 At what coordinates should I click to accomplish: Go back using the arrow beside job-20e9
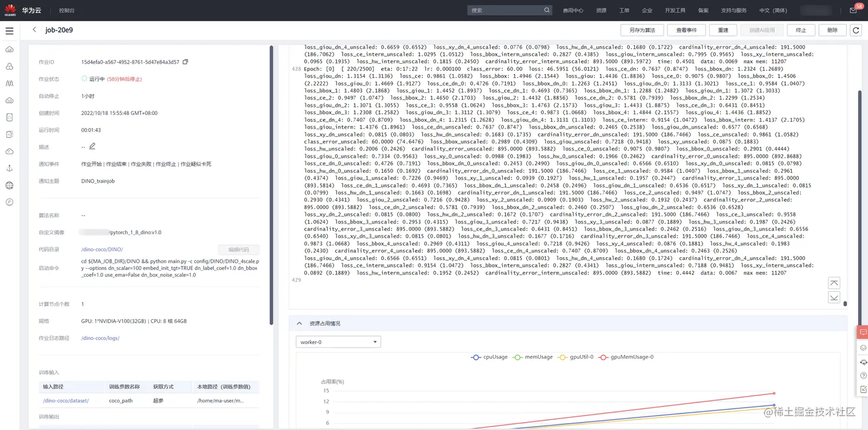point(34,30)
